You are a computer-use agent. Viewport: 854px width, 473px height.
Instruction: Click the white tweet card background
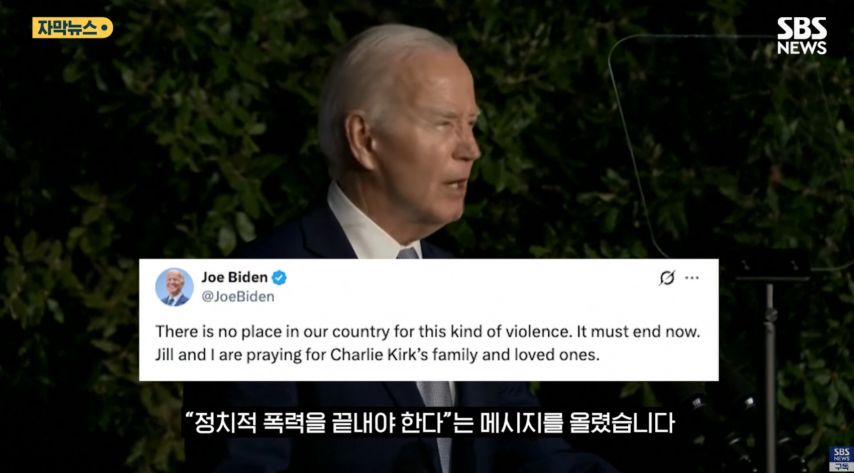[428, 319]
